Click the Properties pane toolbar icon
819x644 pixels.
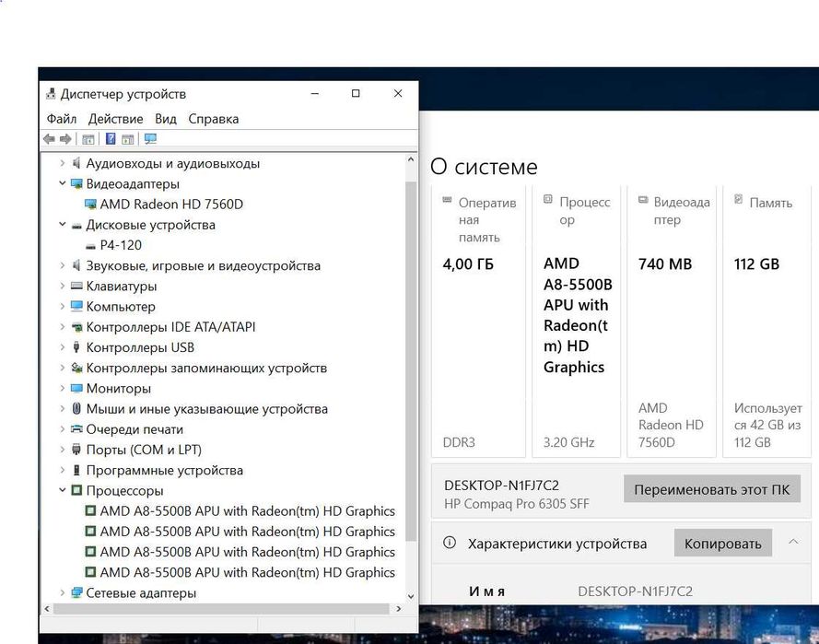(127, 139)
